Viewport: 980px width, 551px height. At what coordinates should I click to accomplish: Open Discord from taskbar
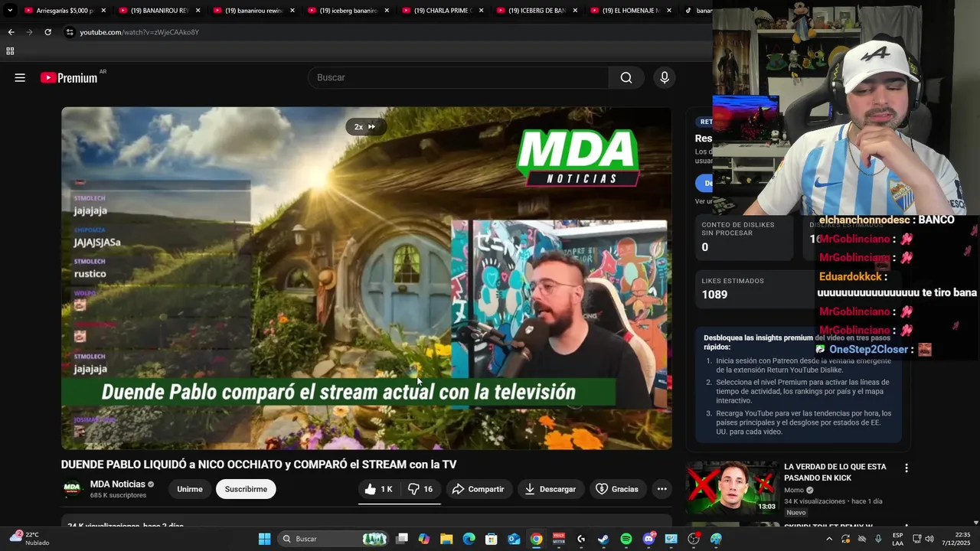pos(648,539)
